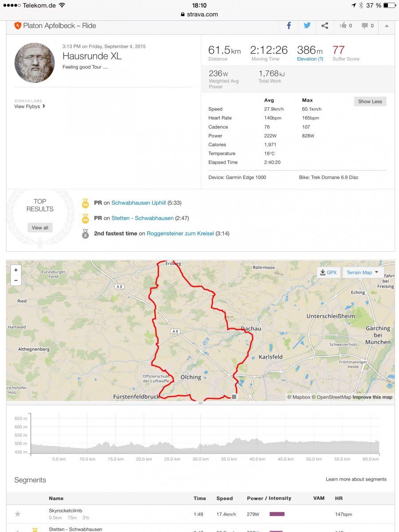399x532 pixels.
Task: Collapse the ride header arrow
Action: 387,26
